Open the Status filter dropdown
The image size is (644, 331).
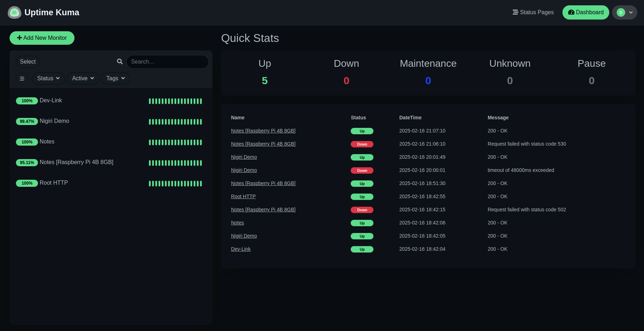[x=48, y=78]
